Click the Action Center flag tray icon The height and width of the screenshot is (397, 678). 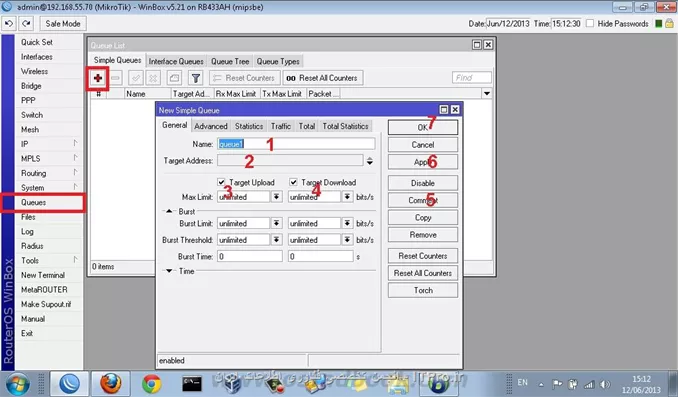557,384
